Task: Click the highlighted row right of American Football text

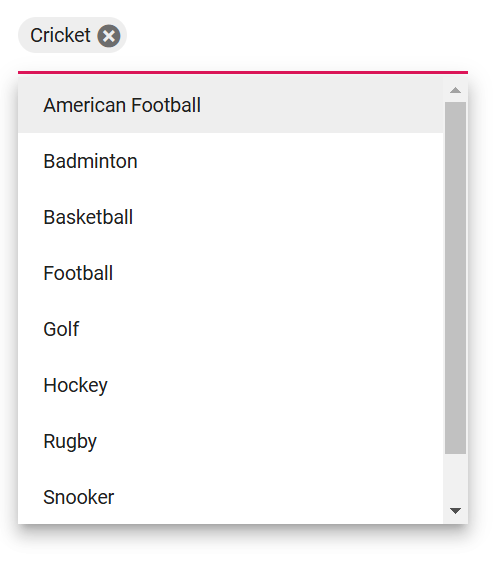Action: click(322, 105)
